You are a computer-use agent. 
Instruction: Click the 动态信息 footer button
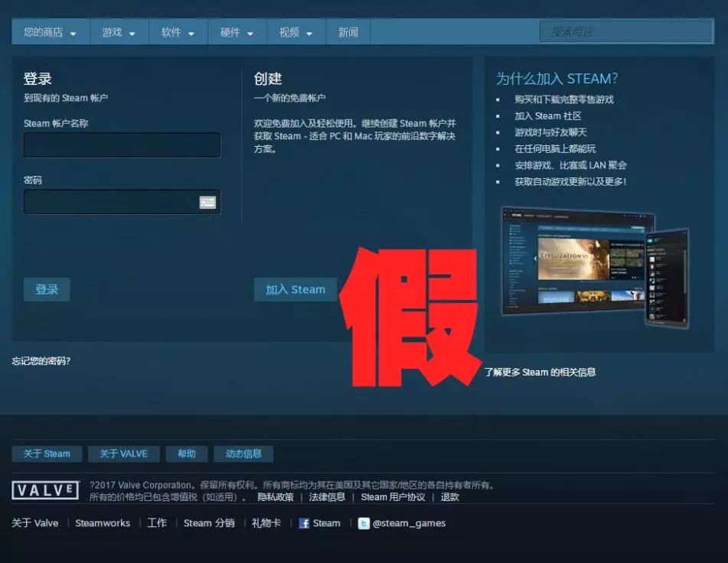243,454
